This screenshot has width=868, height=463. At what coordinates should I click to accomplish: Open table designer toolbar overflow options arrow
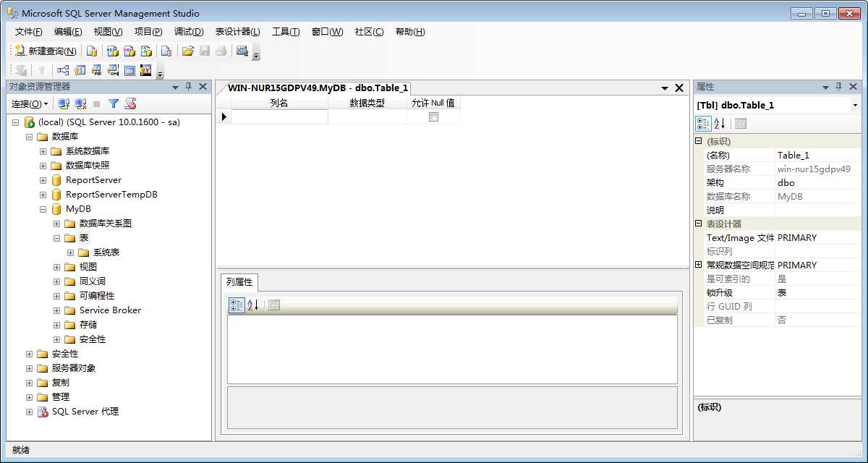coord(160,73)
